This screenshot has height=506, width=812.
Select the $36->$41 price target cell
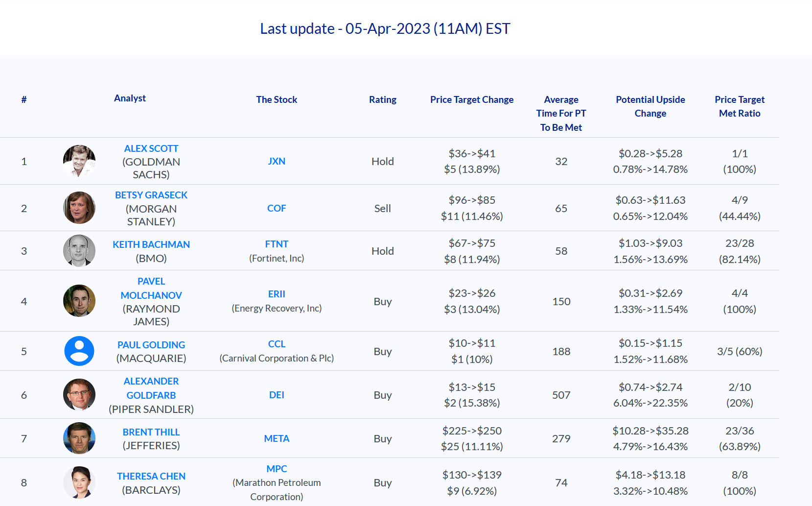point(472,153)
